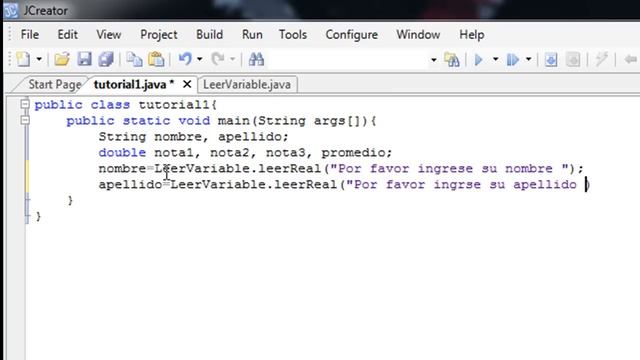Open the View menu

tap(109, 35)
